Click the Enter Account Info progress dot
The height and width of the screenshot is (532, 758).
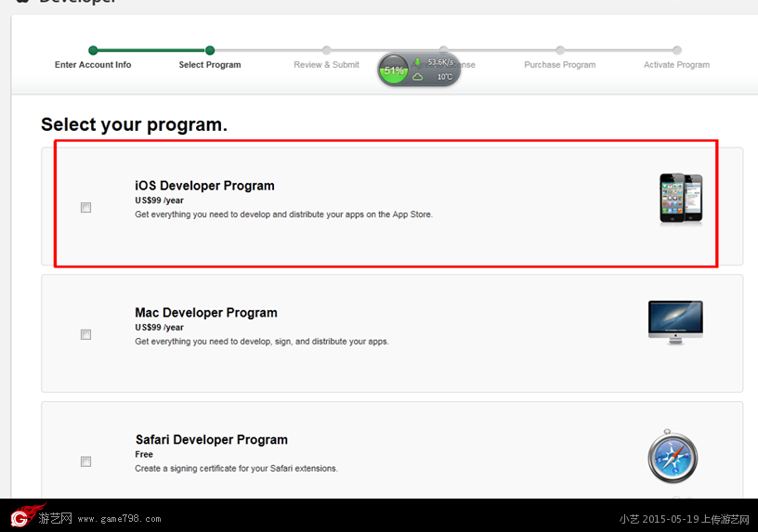[x=93, y=50]
